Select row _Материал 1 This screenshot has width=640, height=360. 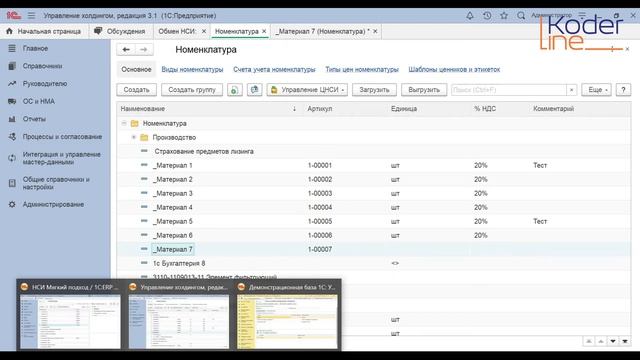[x=373, y=165]
